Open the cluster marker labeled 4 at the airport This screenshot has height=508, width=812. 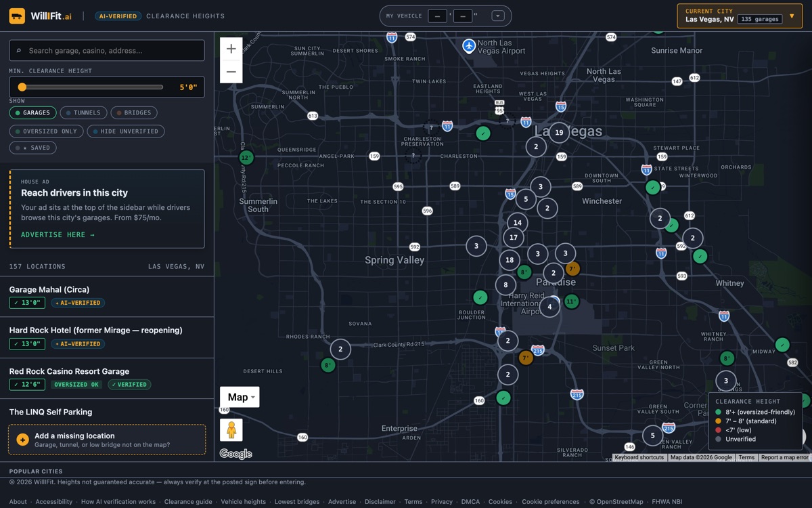pos(549,307)
